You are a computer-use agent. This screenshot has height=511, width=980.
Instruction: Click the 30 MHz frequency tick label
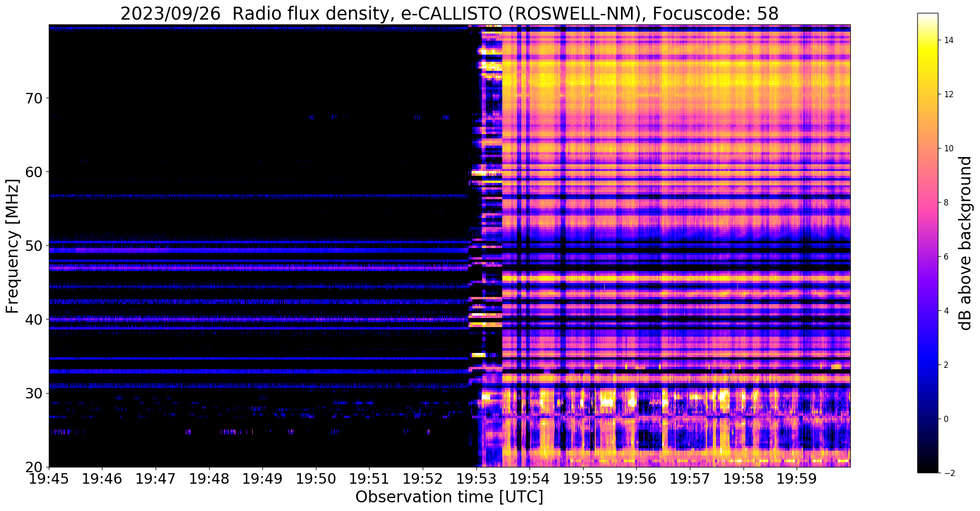point(34,393)
